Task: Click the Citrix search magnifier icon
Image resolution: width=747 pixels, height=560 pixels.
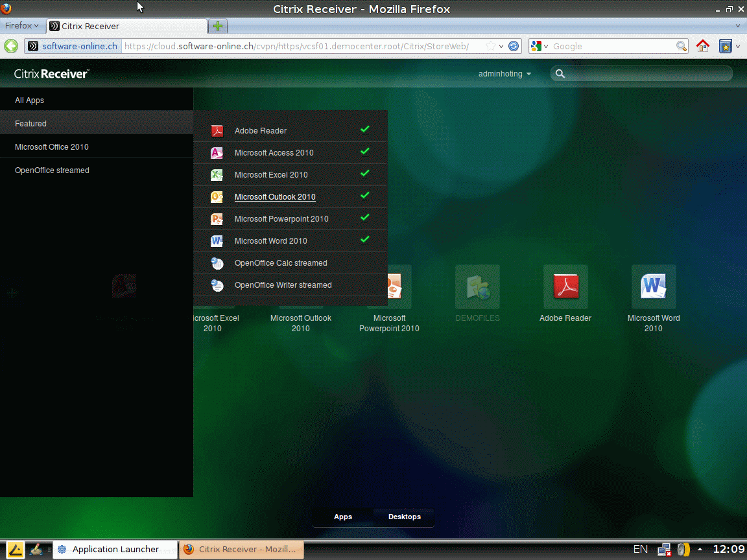Action: click(560, 74)
